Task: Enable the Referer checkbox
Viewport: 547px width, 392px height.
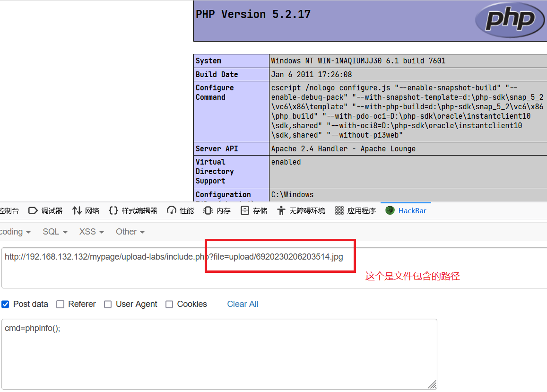Action: click(60, 304)
